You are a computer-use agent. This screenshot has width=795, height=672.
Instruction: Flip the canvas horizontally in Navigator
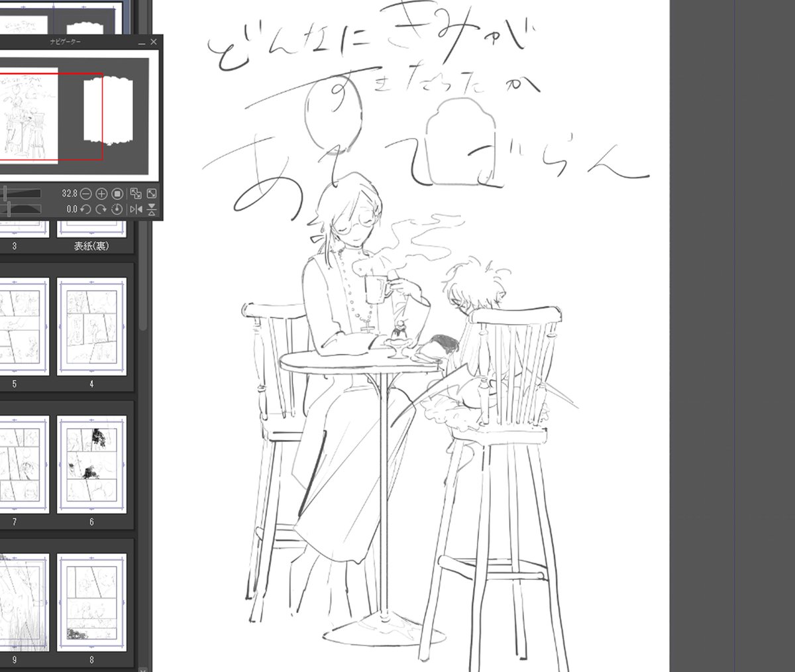click(136, 209)
